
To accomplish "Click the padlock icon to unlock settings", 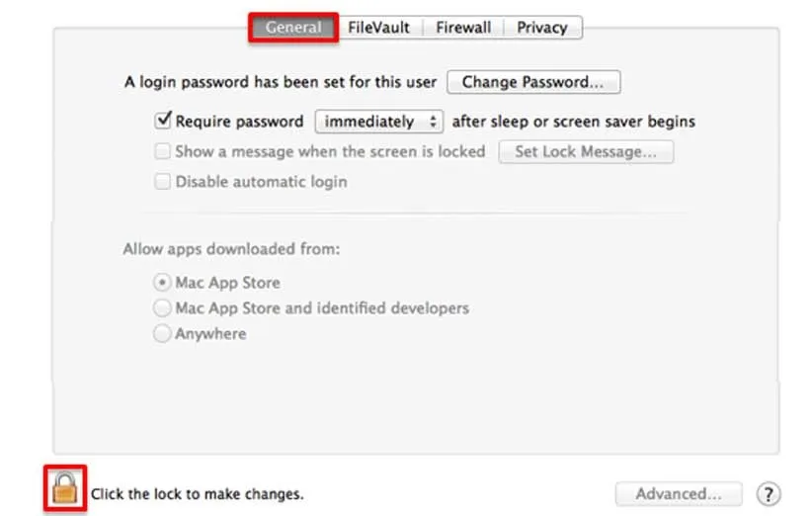I will pos(64,488).
